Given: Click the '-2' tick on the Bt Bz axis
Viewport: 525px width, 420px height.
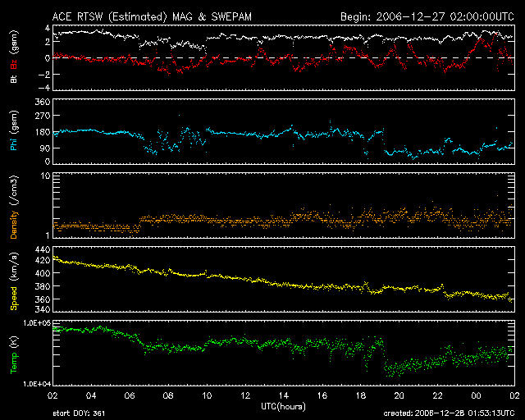Looking at the screenshot, I should tap(43, 75).
